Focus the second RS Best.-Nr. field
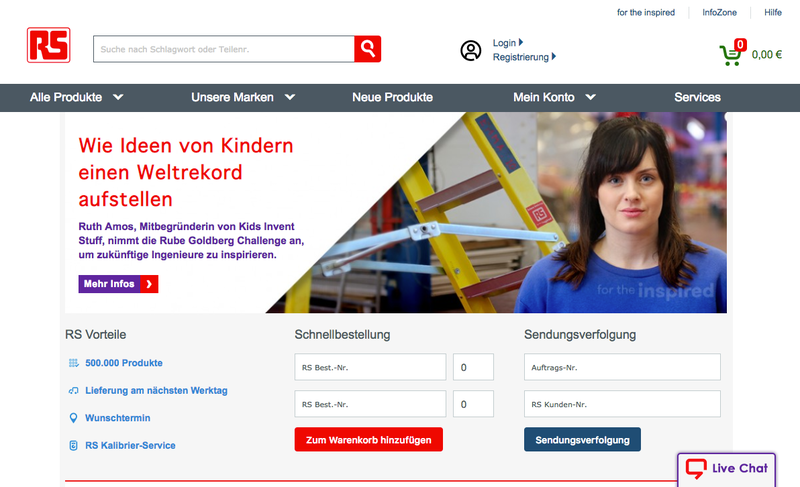The image size is (800, 487). [370, 404]
